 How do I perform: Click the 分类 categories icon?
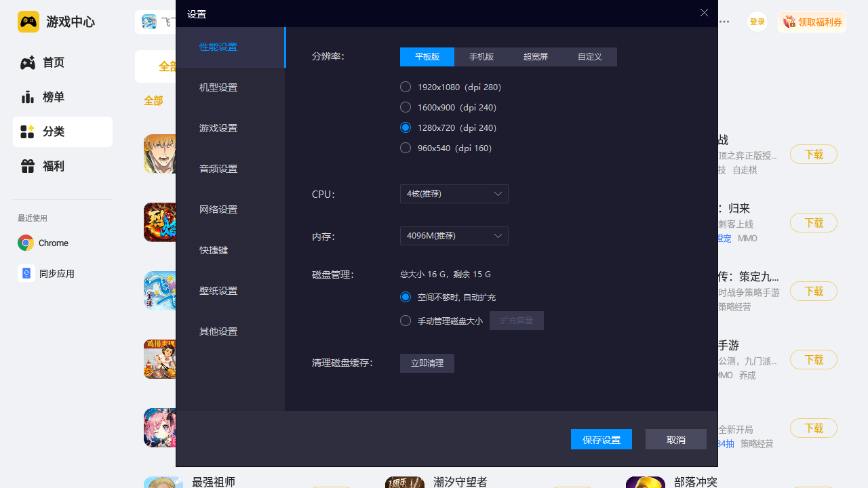[x=27, y=131]
